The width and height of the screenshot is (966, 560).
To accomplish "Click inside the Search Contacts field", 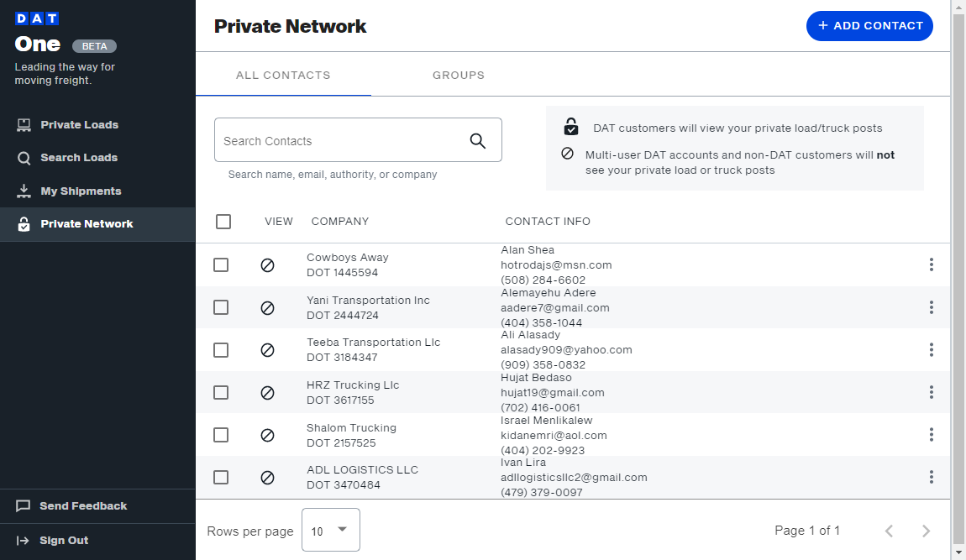I will tap(336, 139).
